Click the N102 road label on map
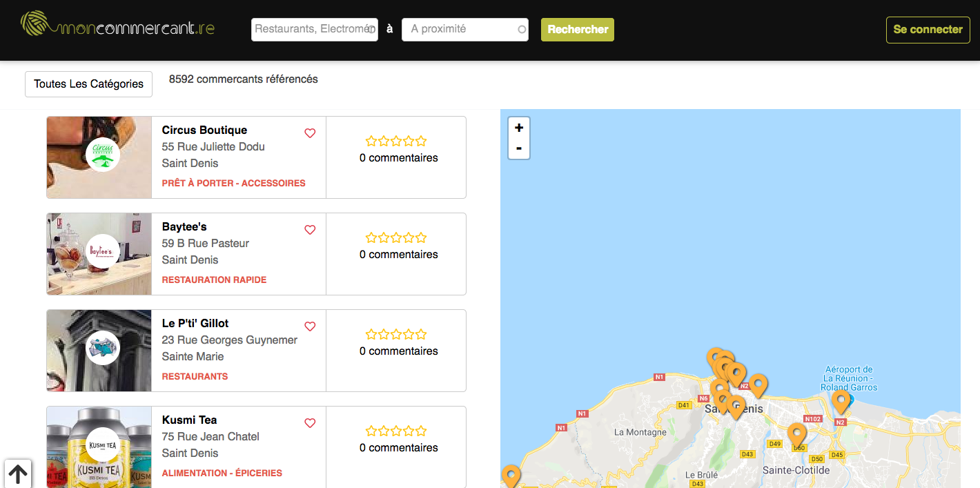Screen dimensions: 980x488 coord(813,419)
